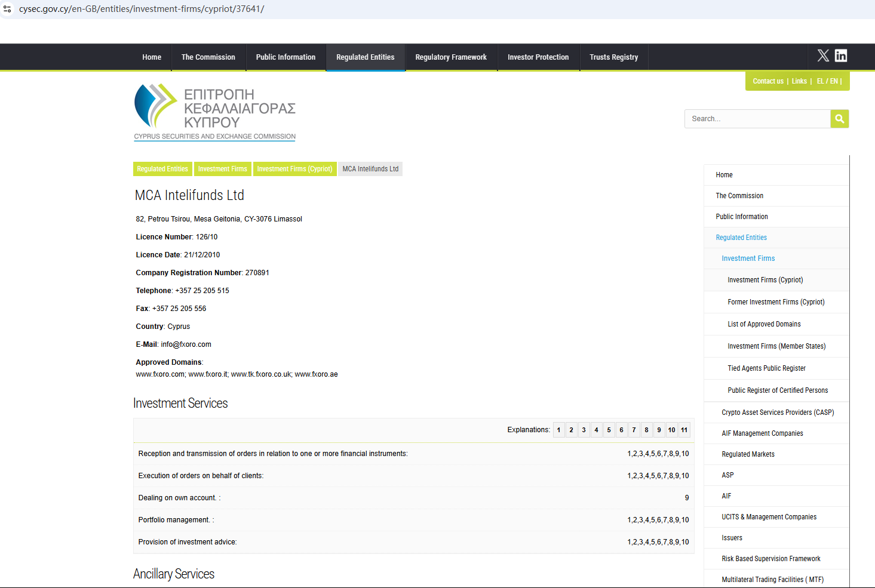Click the Investment Firms (Cypriot) breadcrumb
875x588 pixels.
[295, 169]
